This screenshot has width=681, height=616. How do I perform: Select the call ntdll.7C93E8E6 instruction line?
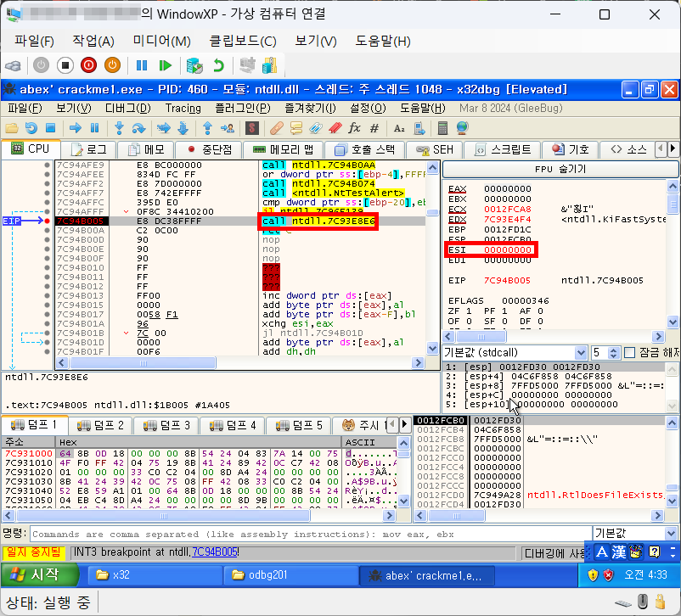coord(318,221)
